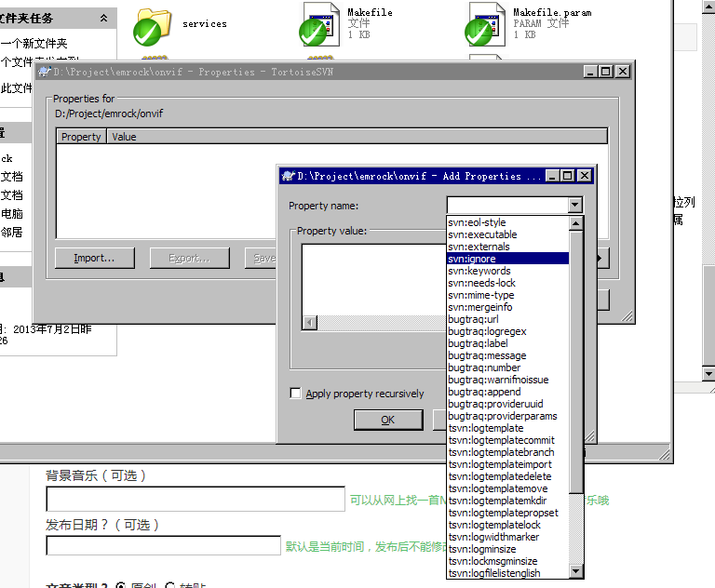
Task: Click the Explorer window scroll-down arrow
Action: point(708,374)
